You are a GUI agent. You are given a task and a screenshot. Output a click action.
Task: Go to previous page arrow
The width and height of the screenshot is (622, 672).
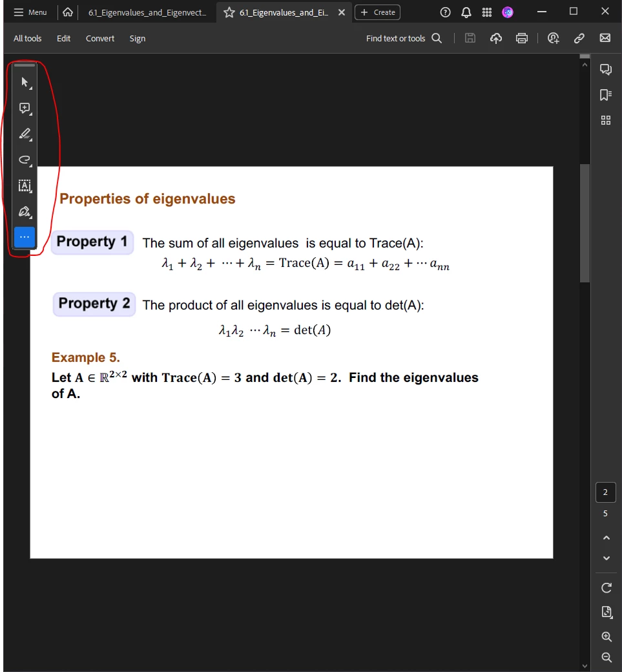coord(606,538)
